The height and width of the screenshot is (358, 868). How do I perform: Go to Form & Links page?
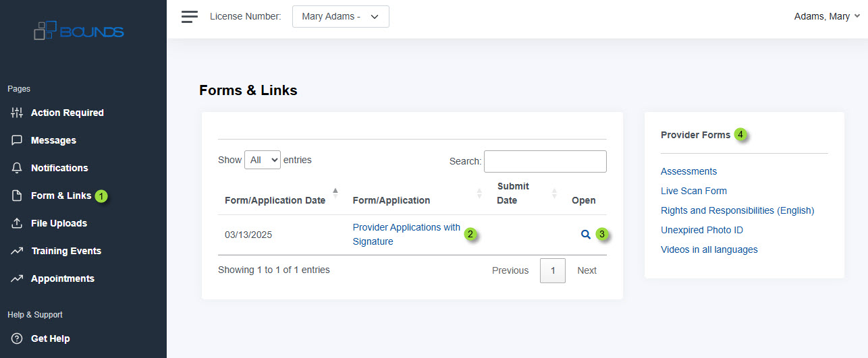coord(61,196)
